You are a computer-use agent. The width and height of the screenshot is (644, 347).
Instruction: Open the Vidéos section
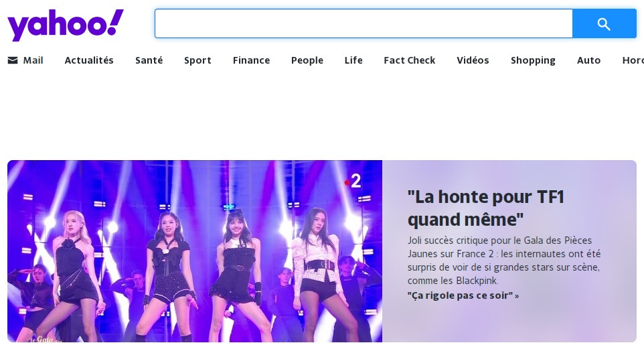click(473, 60)
